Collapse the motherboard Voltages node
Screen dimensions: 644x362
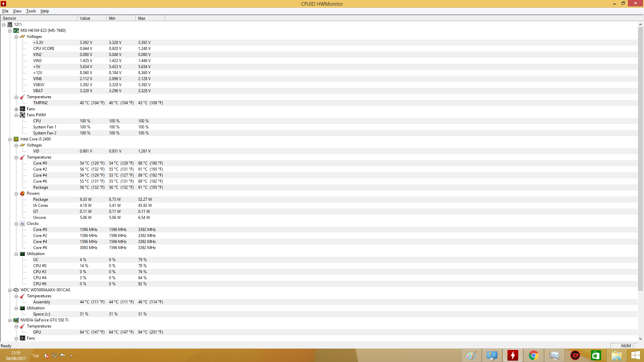(x=16, y=37)
